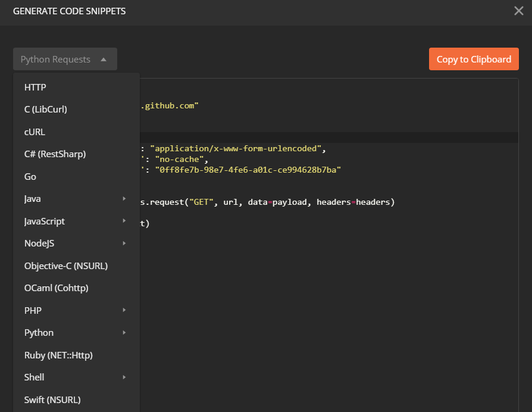
Task: Expand the Shell submenu arrow
Action: (124, 377)
